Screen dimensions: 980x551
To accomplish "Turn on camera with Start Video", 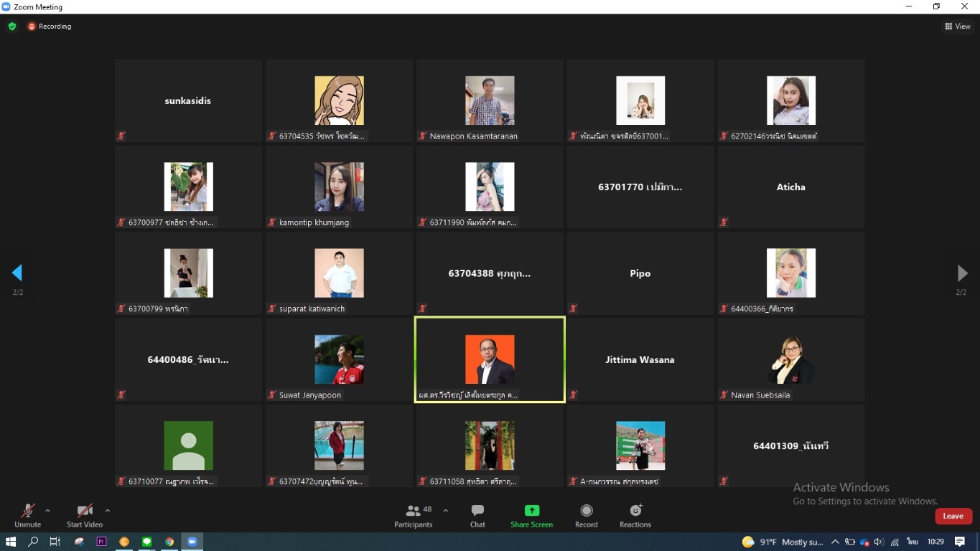I will pos(85,515).
